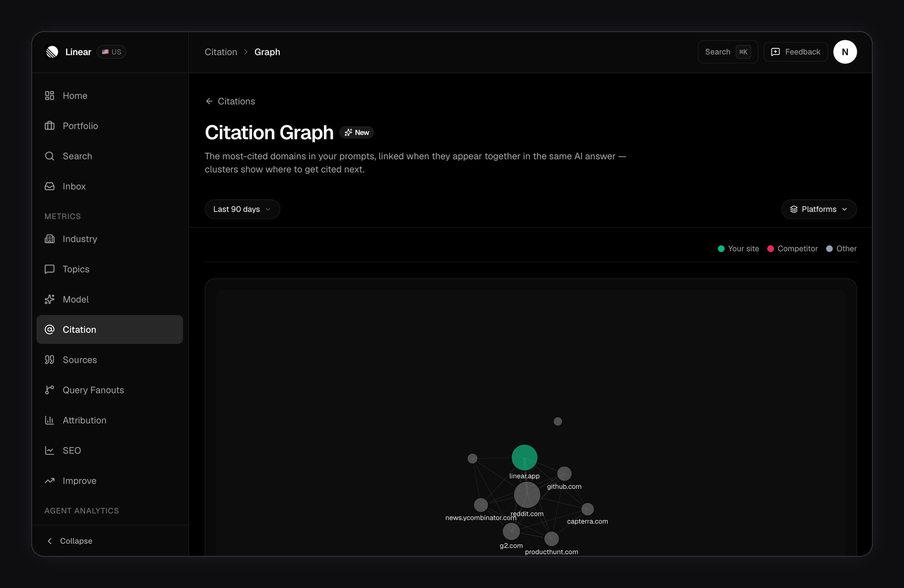Click the Topics chat bubble icon
Screen dimensions: 904x588
50,269
